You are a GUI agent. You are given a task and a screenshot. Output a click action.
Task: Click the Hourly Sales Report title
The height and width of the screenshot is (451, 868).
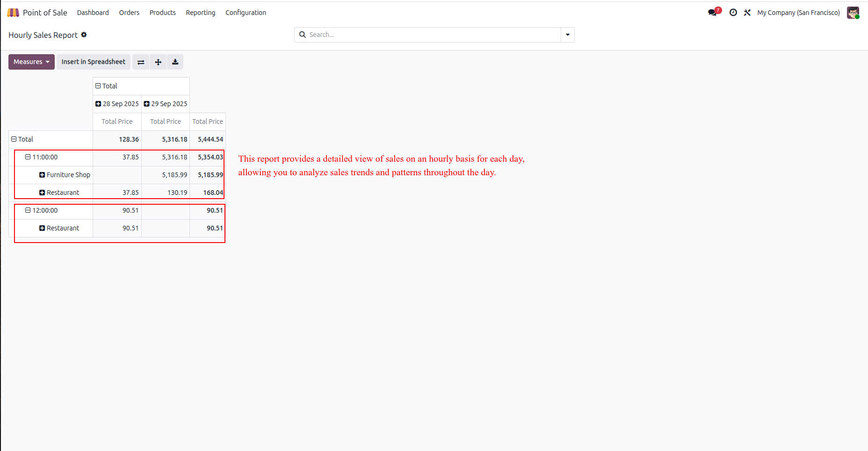(x=43, y=35)
